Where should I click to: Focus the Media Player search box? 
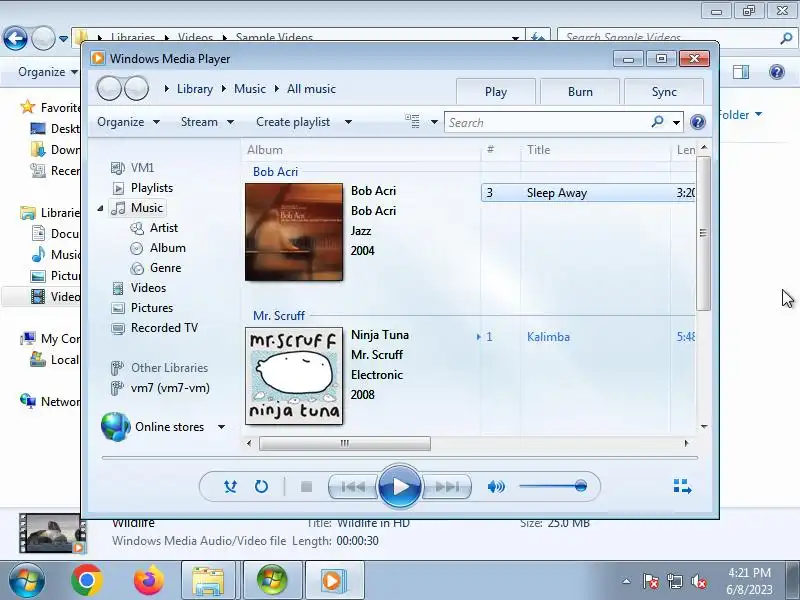click(x=546, y=122)
